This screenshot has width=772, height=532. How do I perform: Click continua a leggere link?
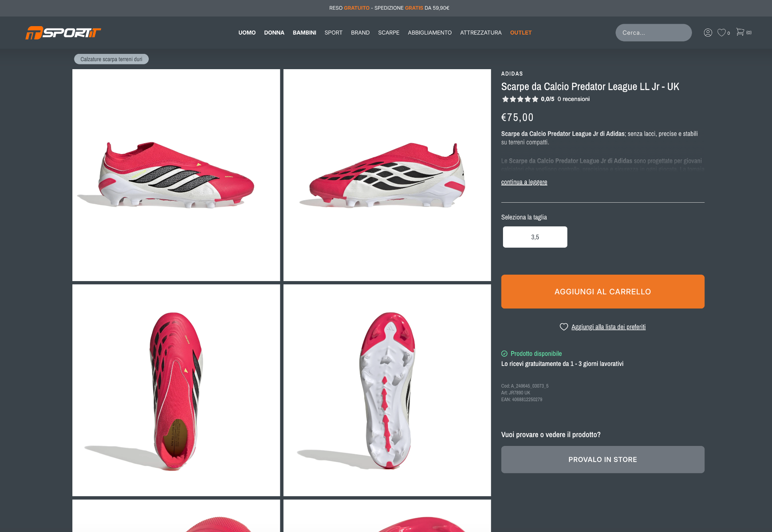click(x=524, y=182)
